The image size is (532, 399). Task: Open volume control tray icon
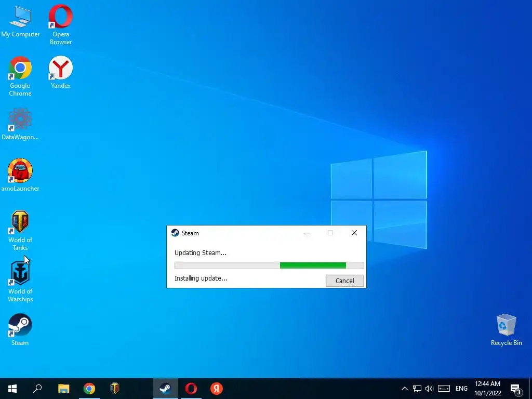click(429, 389)
